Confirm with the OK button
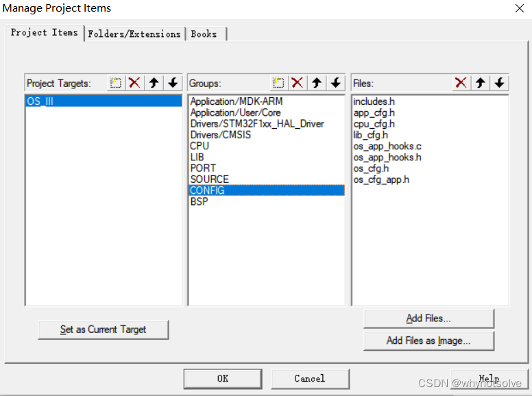This screenshot has height=396, width=532. tap(223, 379)
